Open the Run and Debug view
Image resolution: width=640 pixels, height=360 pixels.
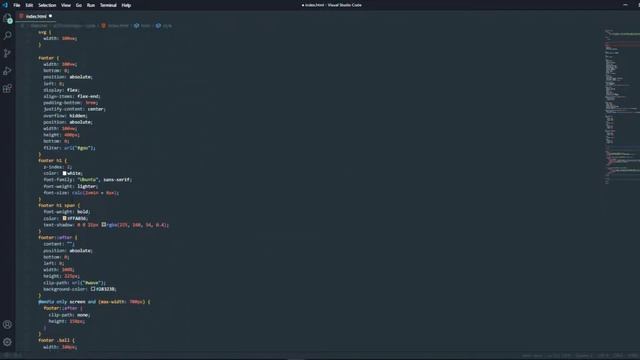pyautogui.click(x=7, y=71)
